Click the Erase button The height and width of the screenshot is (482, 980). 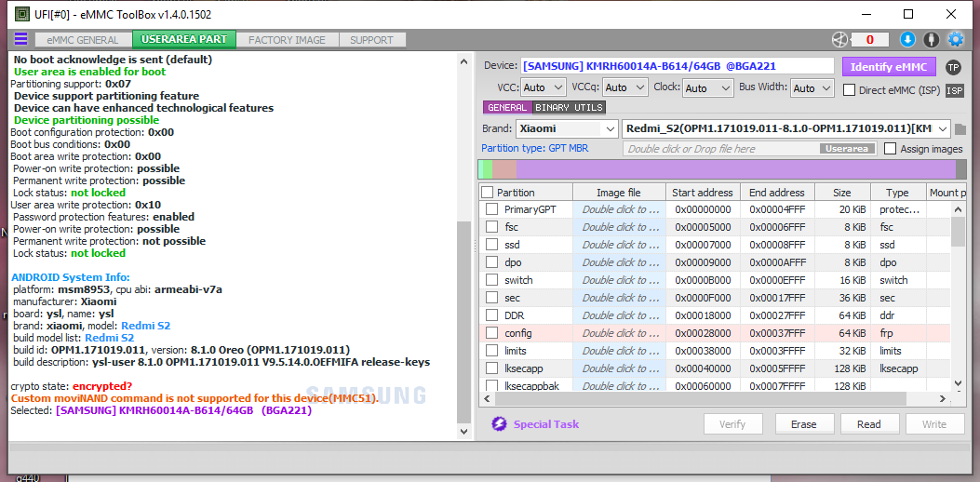click(x=804, y=424)
